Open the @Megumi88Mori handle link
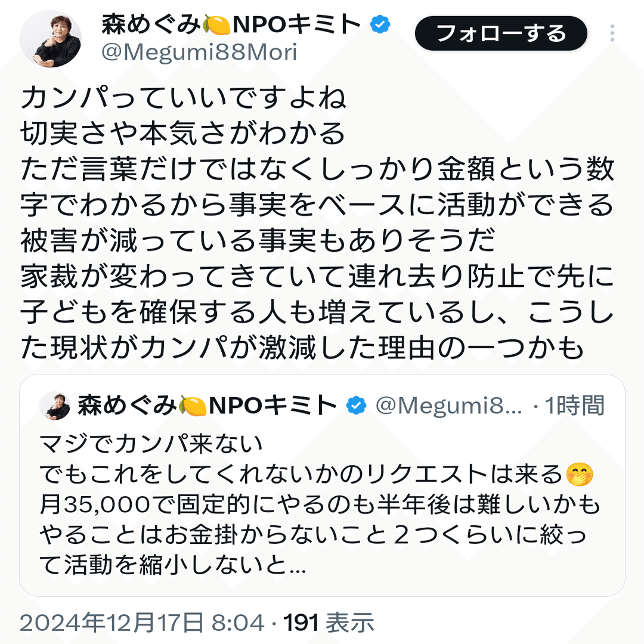Viewport: 644px width, 644px height. pos(199,52)
